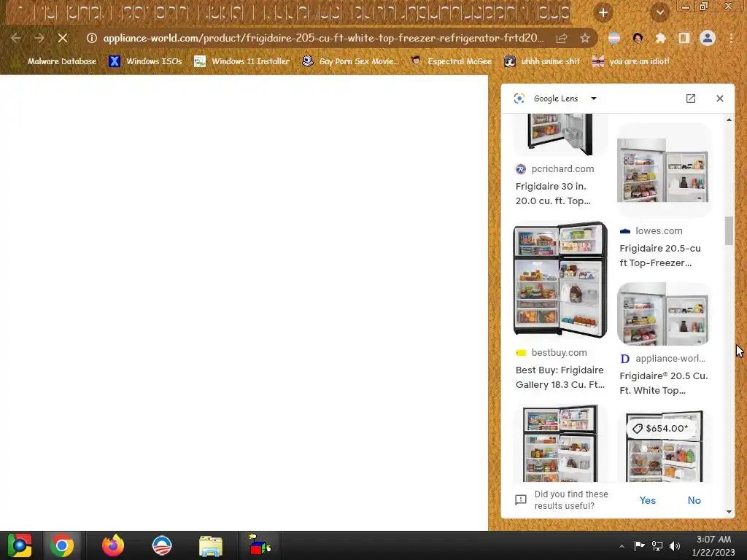
Task: Open Best Buy Frigidaire Gallery result text
Action: point(560,377)
